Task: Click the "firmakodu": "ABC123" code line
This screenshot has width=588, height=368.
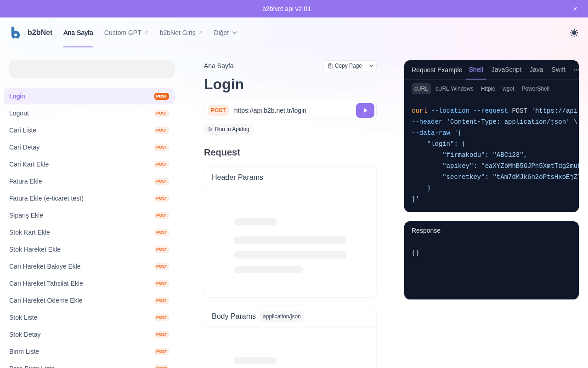Action: 485,155
